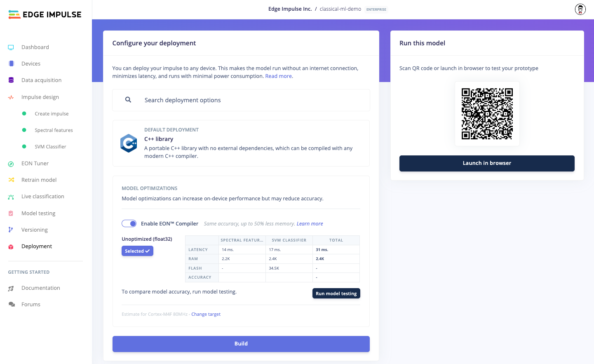
Task: Click the C++ library logo icon
Action: point(129,143)
